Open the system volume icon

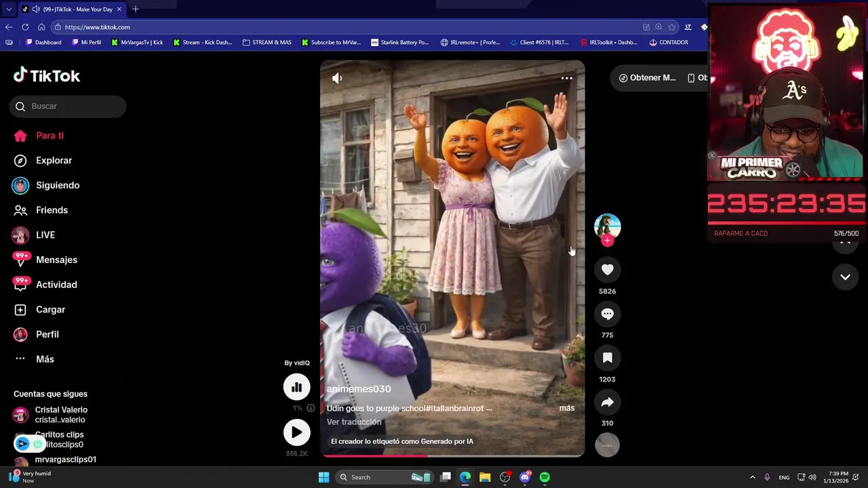[812, 477]
